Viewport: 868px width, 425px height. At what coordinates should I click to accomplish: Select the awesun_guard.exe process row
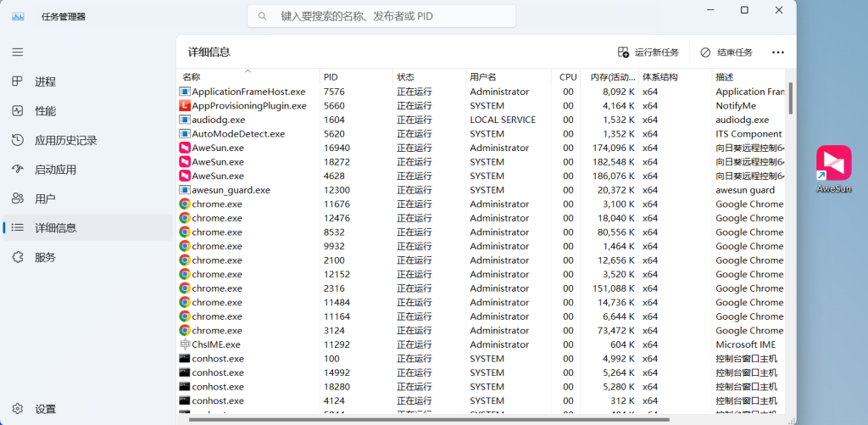[x=231, y=190]
